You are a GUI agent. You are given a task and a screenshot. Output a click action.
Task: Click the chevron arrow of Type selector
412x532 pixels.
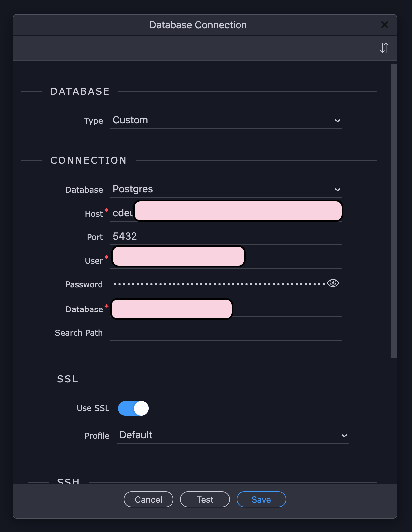click(x=338, y=121)
